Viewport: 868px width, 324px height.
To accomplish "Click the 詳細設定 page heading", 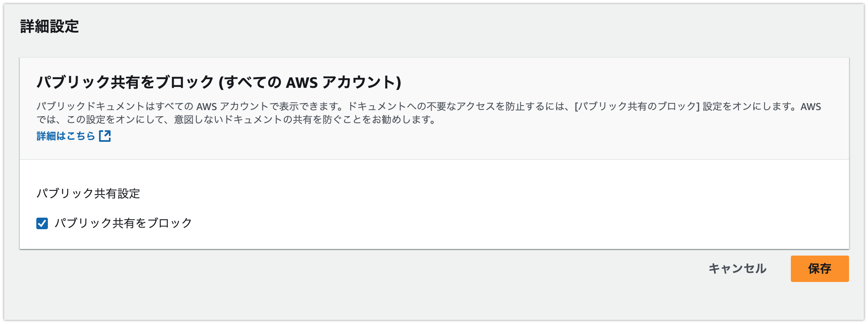I will pos(50,26).
